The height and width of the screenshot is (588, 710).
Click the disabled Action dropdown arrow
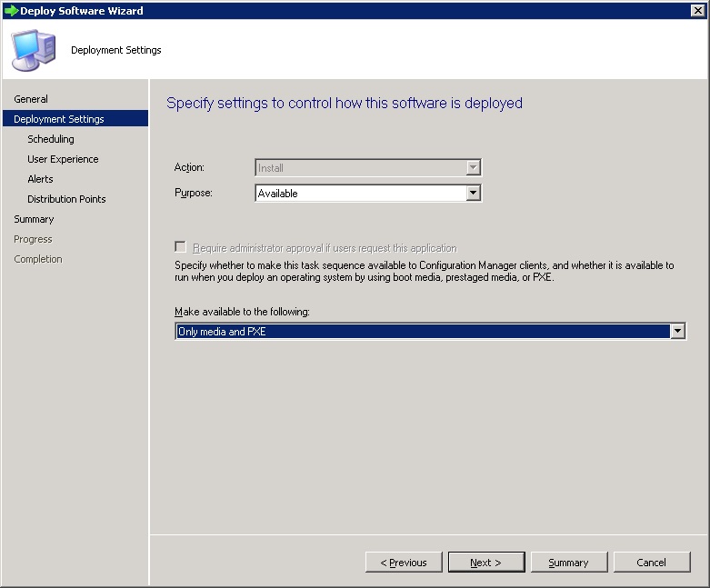click(x=472, y=167)
